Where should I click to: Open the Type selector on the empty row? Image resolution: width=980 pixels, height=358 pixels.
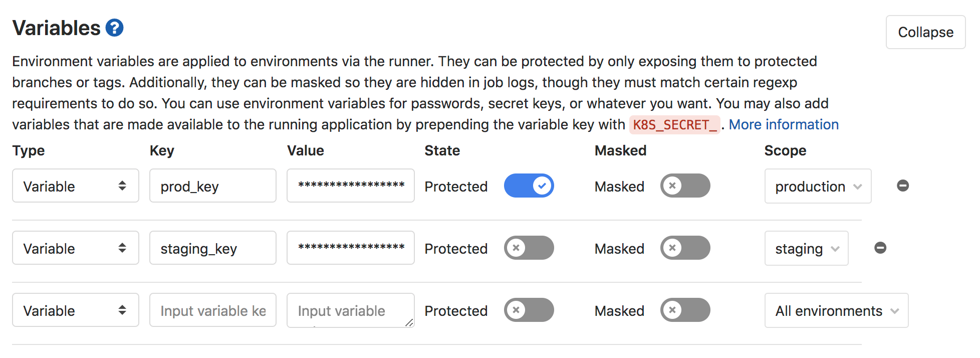75,310
